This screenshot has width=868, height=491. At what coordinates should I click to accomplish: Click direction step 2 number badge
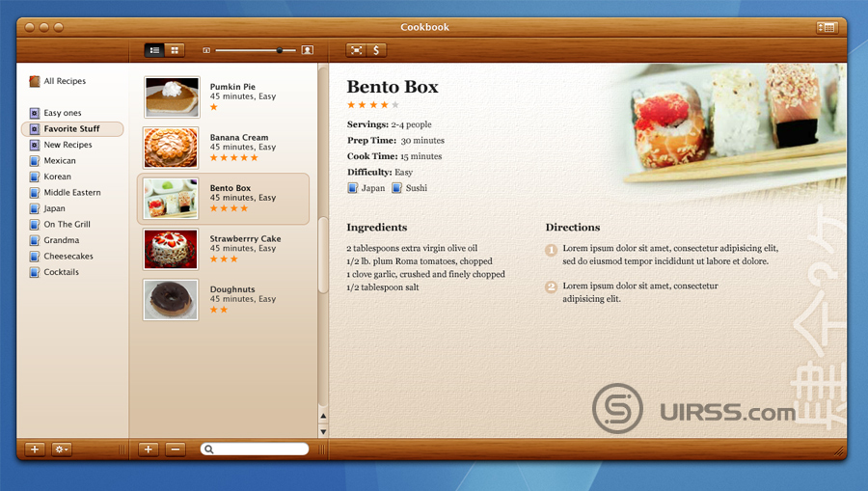pos(551,286)
